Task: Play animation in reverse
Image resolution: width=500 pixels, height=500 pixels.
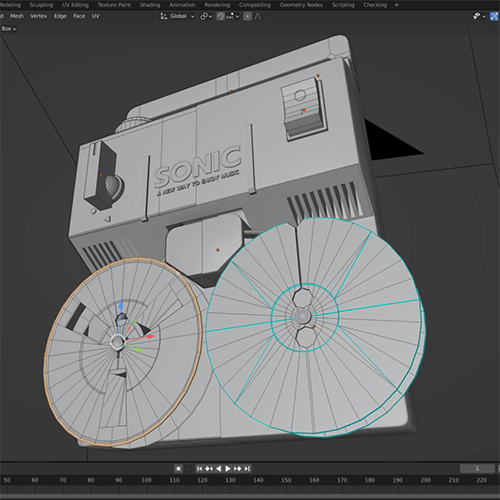Action: [x=219, y=469]
